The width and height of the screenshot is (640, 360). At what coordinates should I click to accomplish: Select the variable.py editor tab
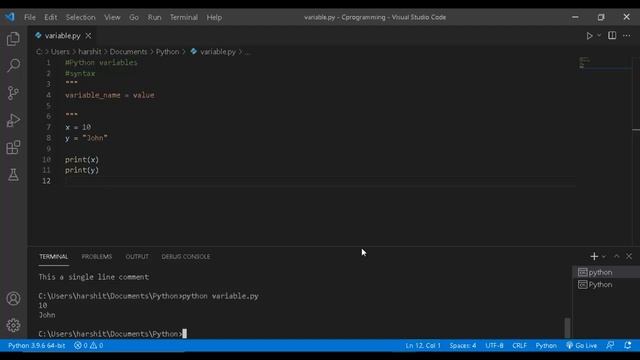[x=62, y=36]
